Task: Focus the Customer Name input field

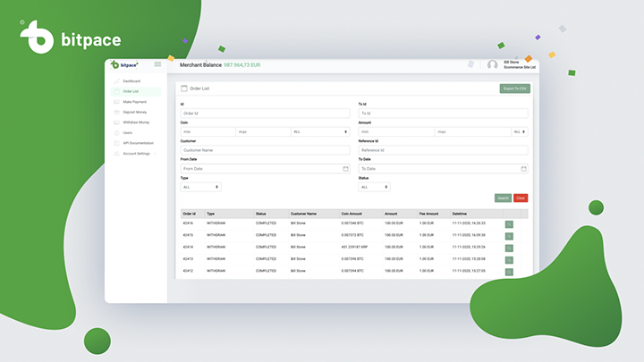Action: pos(266,150)
